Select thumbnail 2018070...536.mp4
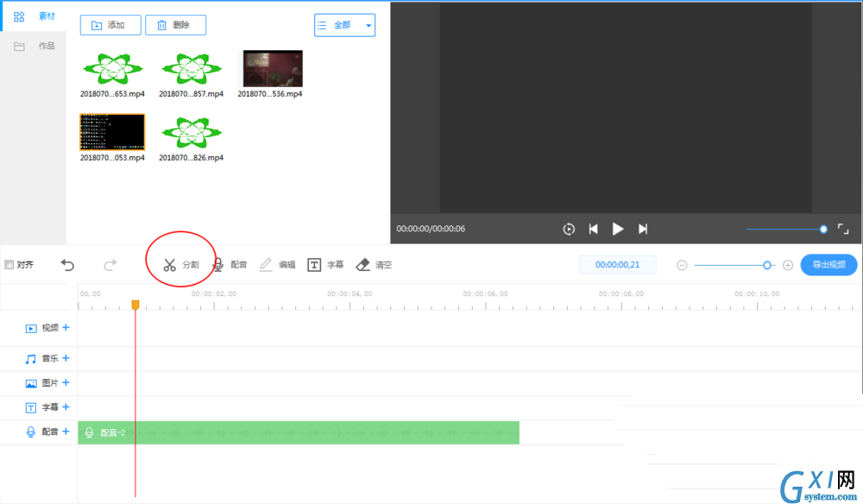 point(273,69)
